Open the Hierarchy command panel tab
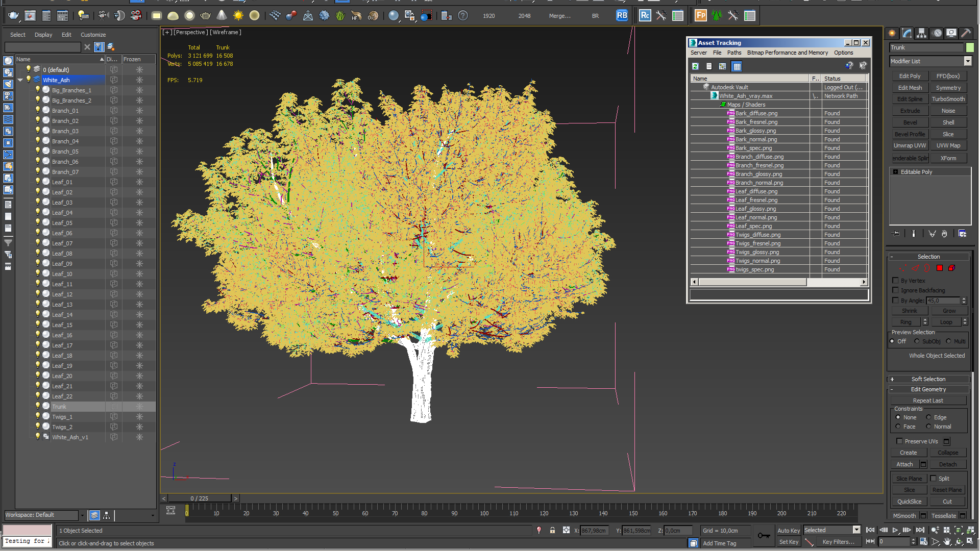The image size is (980, 551). click(922, 33)
